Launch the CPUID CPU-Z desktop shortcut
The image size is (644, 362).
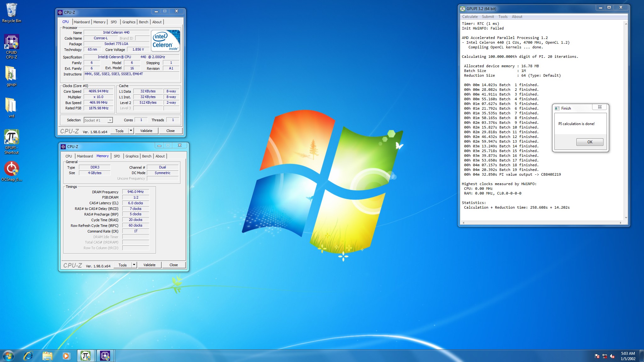point(11,47)
